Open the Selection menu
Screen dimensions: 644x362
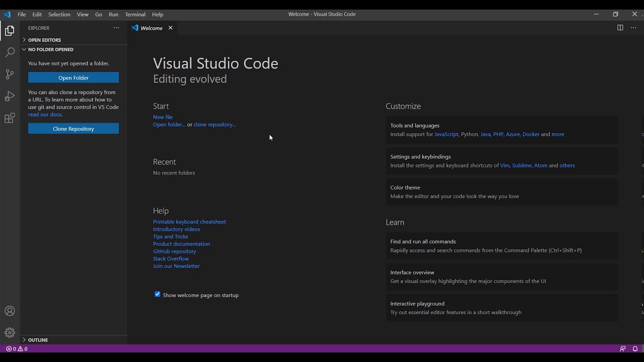tap(59, 14)
